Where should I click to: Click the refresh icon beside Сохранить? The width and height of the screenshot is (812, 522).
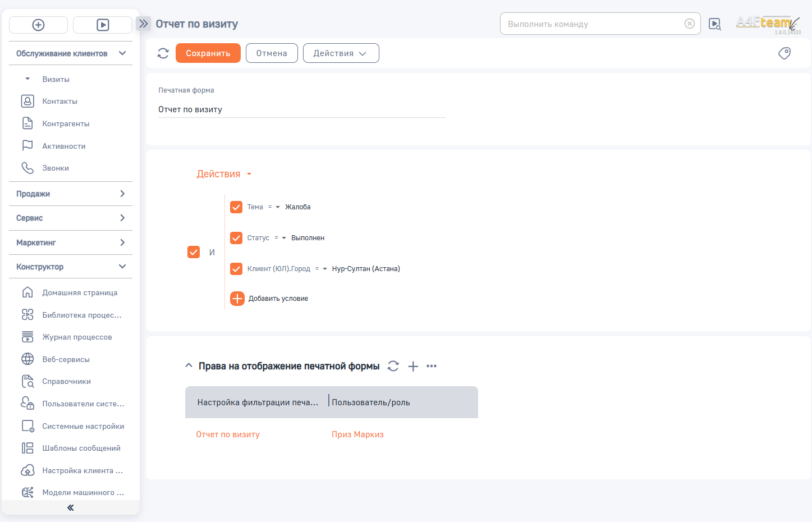(163, 53)
